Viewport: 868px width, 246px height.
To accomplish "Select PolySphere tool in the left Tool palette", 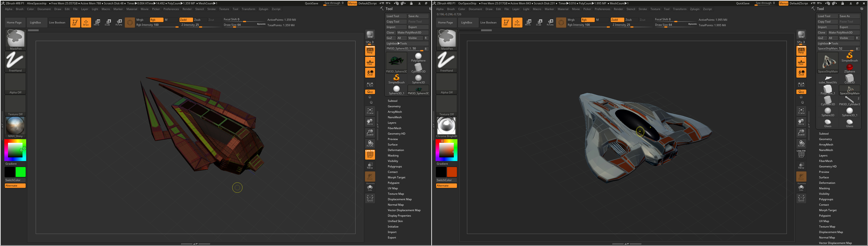I will (418, 57).
